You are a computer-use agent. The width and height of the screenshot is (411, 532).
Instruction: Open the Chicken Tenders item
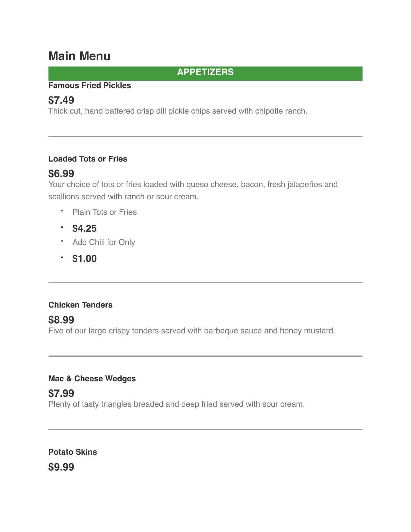click(x=80, y=305)
